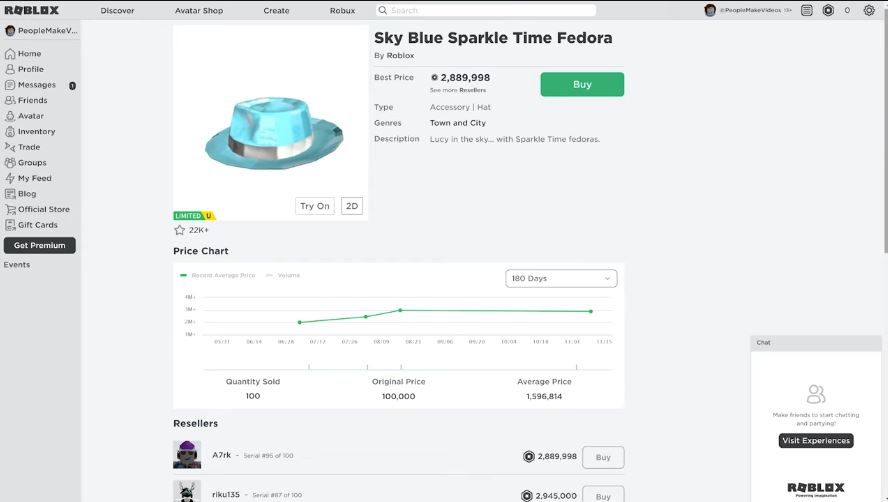888x502 pixels.
Task: Open the Avatar sidebar icon
Action: (10, 116)
